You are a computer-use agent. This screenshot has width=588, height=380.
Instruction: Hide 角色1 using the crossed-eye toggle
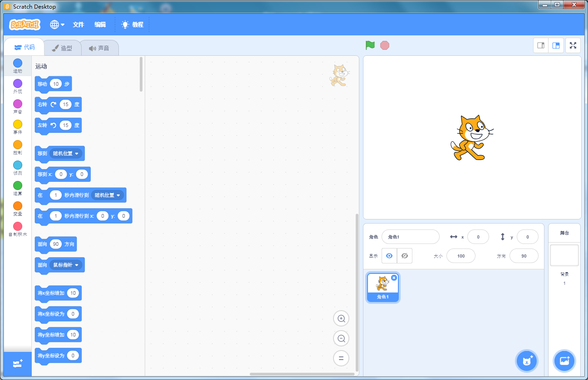pos(404,256)
